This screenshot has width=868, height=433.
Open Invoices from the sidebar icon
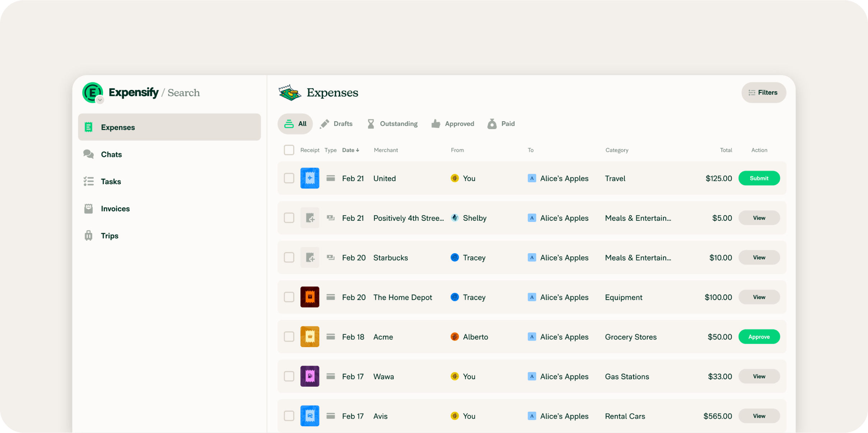[88, 208]
